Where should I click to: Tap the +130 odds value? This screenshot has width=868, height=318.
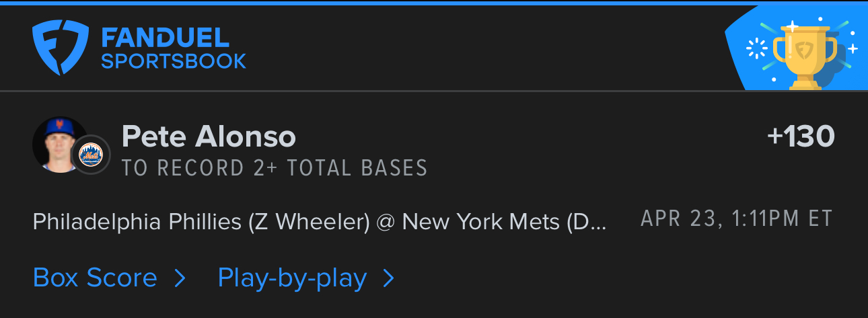pyautogui.click(x=801, y=136)
